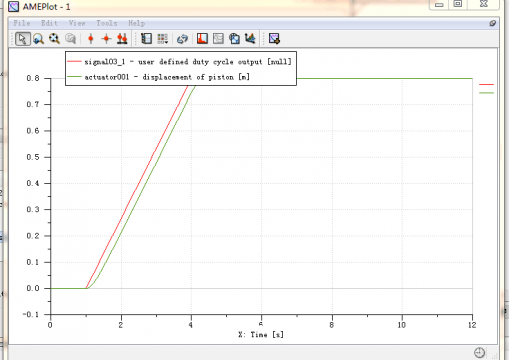Click the red histogram plot icon
Viewport: 509px width, 360px height.
[202, 39]
